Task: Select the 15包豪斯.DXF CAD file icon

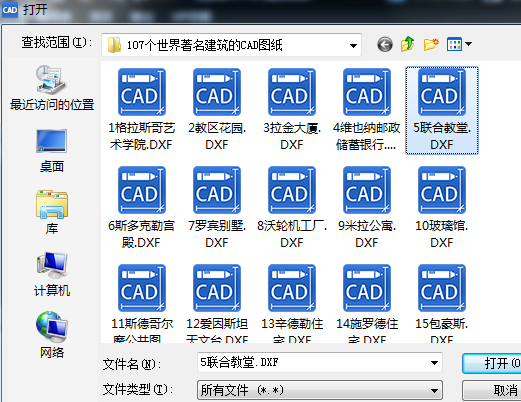Action: pyautogui.click(x=442, y=288)
